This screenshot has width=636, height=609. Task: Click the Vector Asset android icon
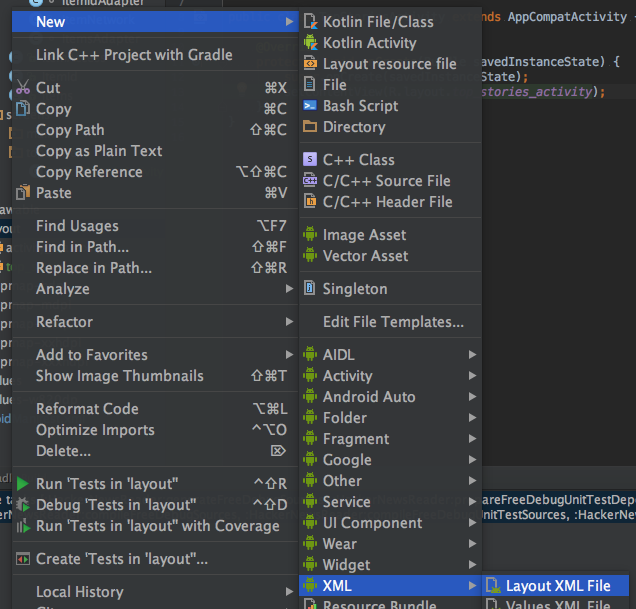pos(310,255)
